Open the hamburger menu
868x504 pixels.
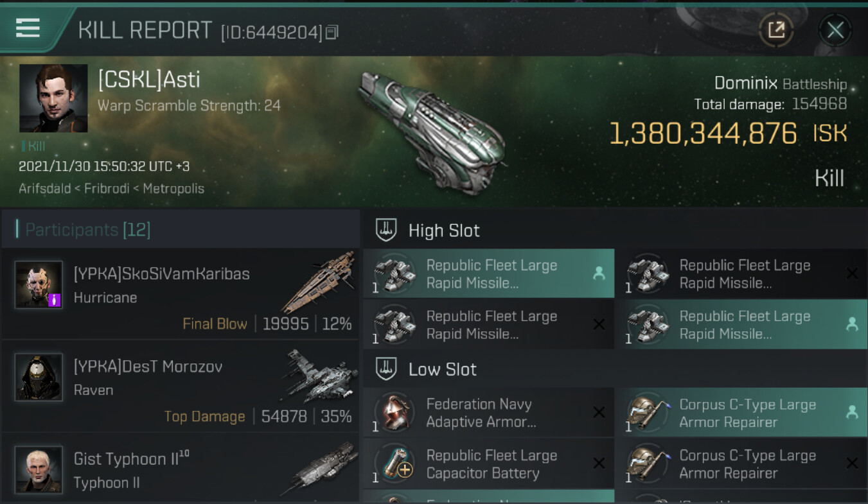tap(28, 28)
